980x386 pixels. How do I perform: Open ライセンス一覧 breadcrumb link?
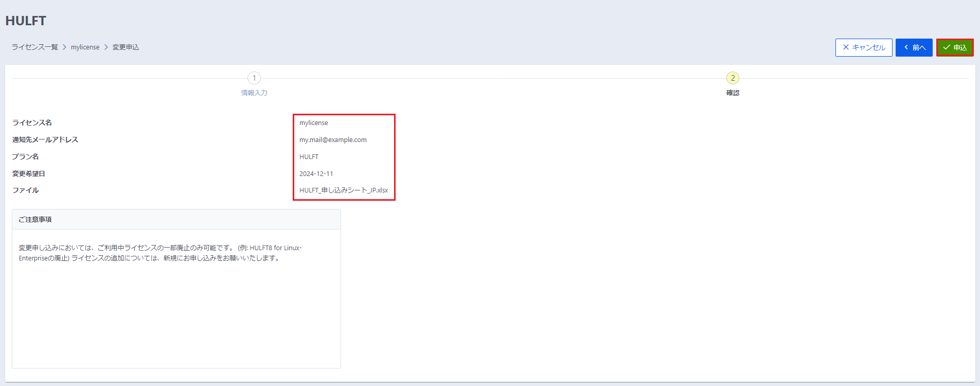coord(35,47)
